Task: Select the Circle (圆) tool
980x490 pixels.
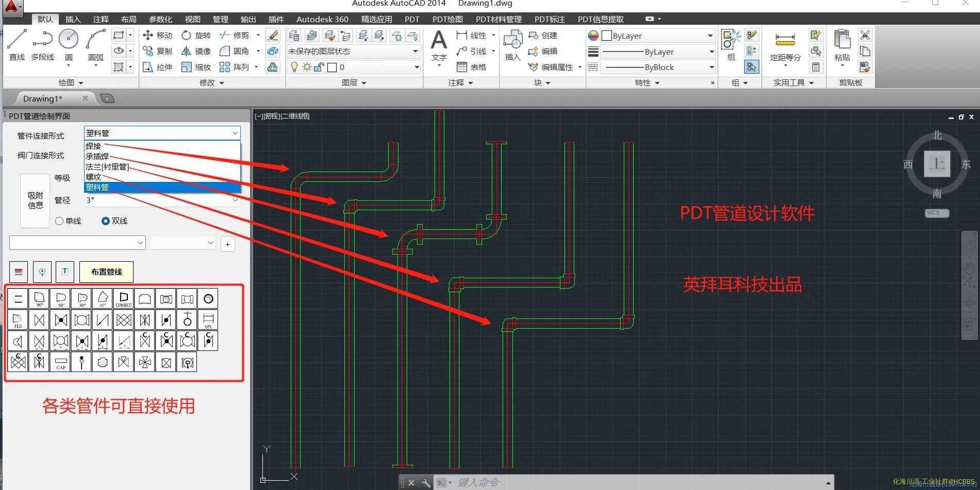Action: tap(69, 43)
